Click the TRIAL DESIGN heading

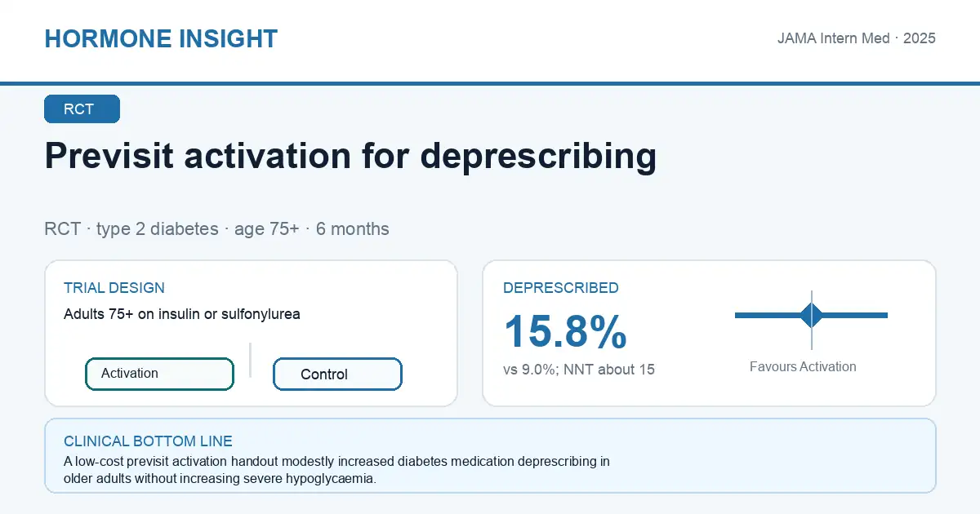point(114,288)
